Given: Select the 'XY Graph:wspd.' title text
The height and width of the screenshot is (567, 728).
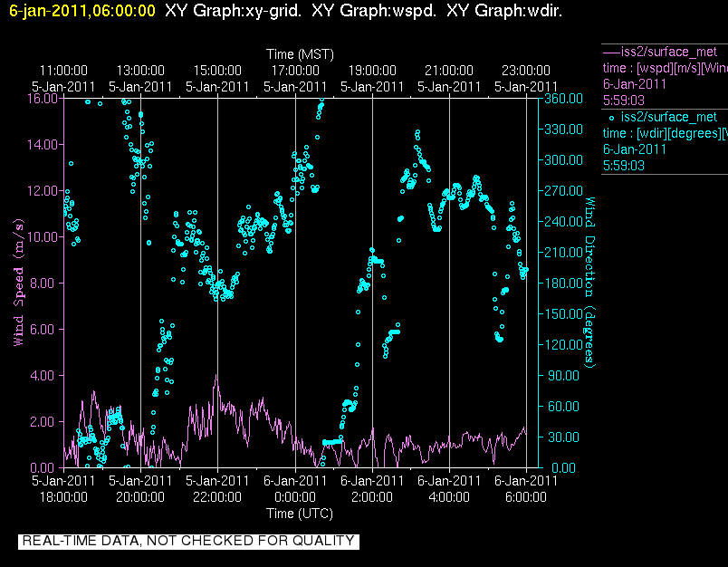Looking at the screenshot, I should pyautogui.click(x=374, y=10).
